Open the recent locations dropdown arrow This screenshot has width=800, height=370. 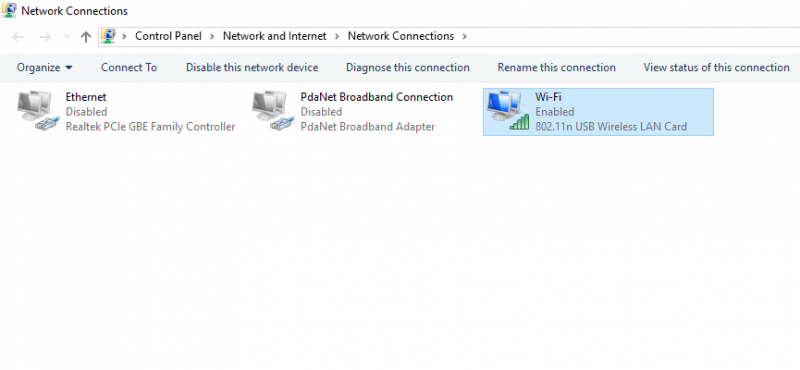point(67,37)
